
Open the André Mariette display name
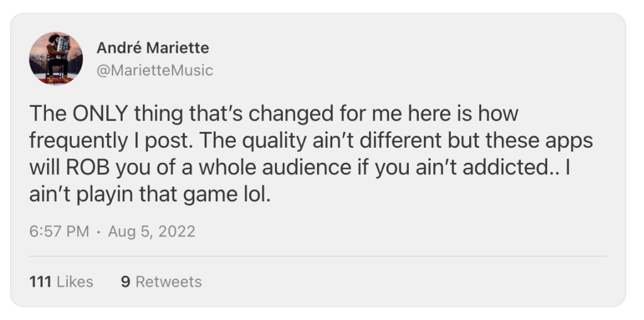point(153,48)
